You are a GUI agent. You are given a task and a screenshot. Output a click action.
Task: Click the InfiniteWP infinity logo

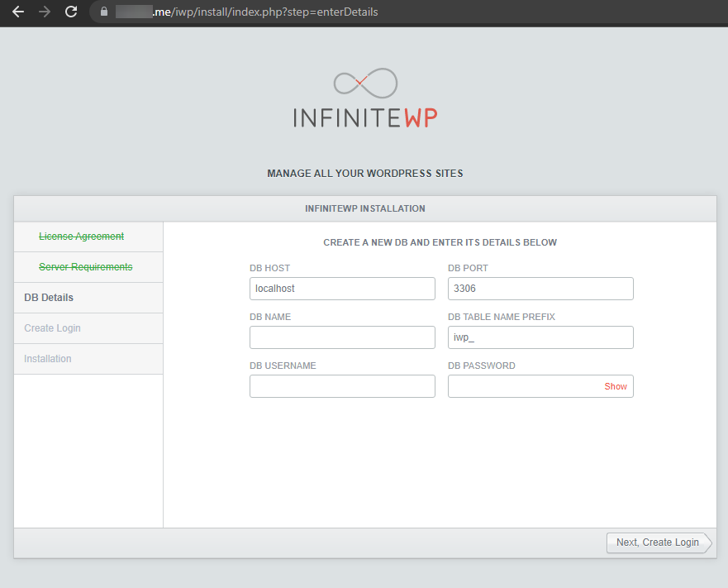[x=365, y=84]
